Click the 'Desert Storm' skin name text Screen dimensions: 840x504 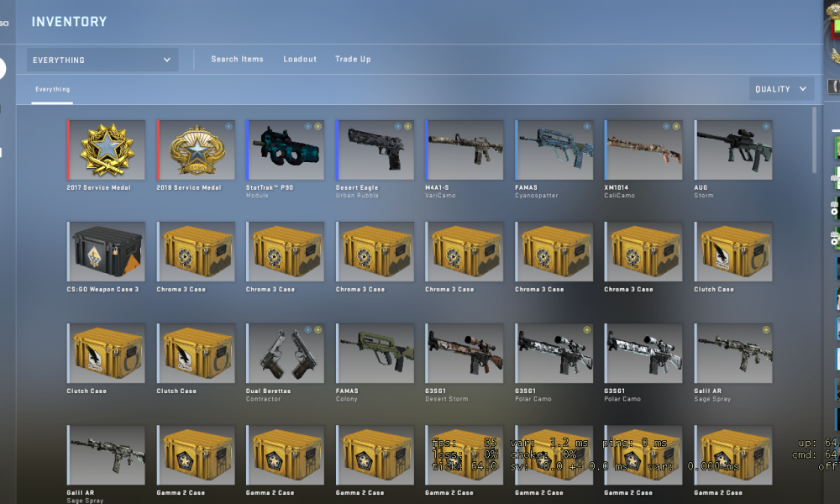[447, 399]
